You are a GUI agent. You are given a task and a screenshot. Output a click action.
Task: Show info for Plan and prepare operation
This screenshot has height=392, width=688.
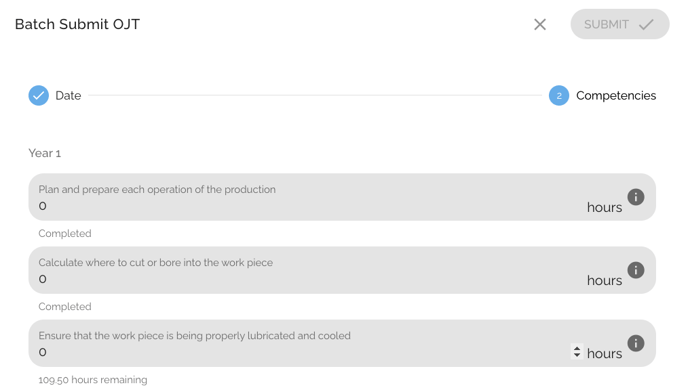point(635,197)
